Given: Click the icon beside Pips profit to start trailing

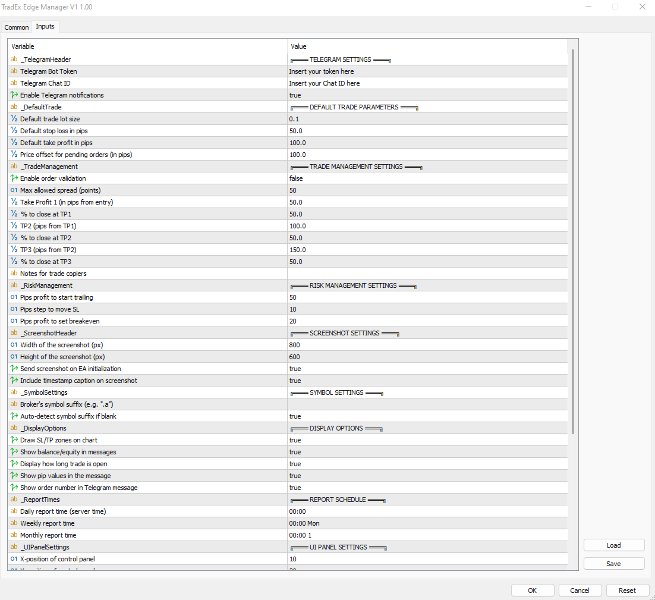Looking at the screenshot, I should [x=14, y=297].
